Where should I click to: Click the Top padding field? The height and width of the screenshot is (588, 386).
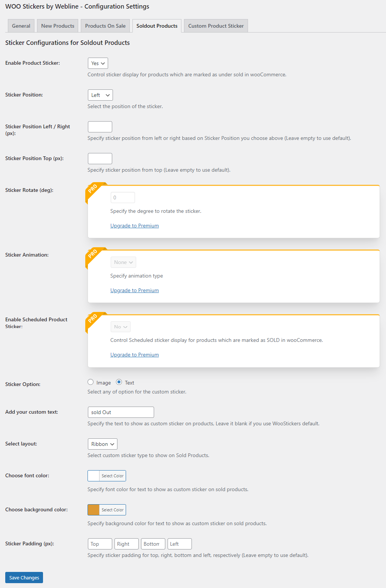point(100,544)
